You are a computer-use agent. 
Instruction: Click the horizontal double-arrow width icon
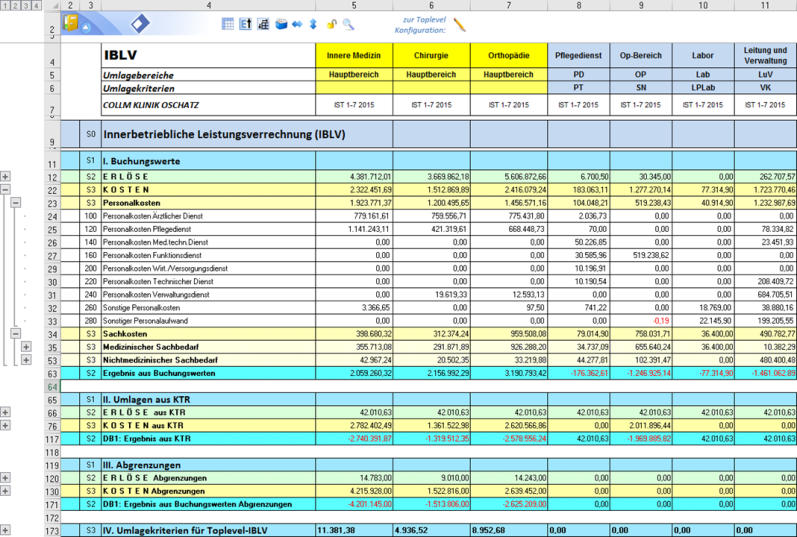(x=297, y=23)
